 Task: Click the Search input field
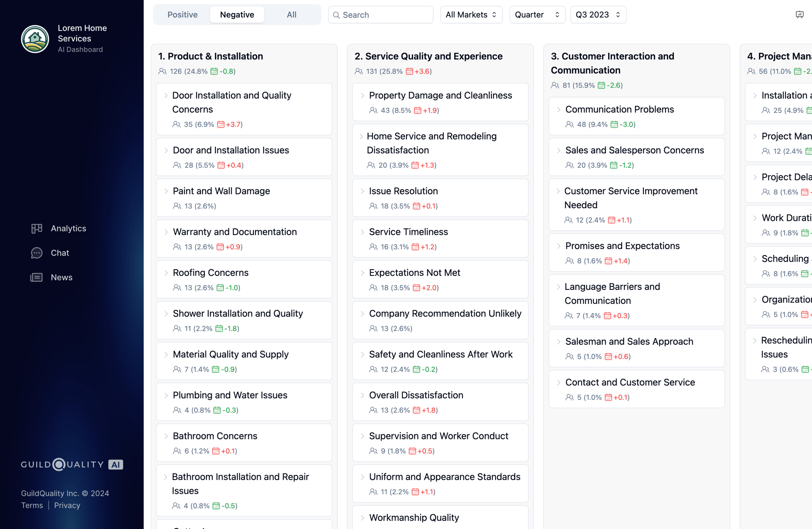[x=385, y=15]
